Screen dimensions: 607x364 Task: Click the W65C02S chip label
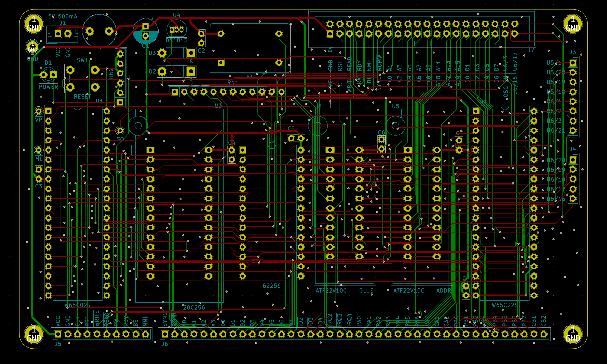(x=77, y=305)
